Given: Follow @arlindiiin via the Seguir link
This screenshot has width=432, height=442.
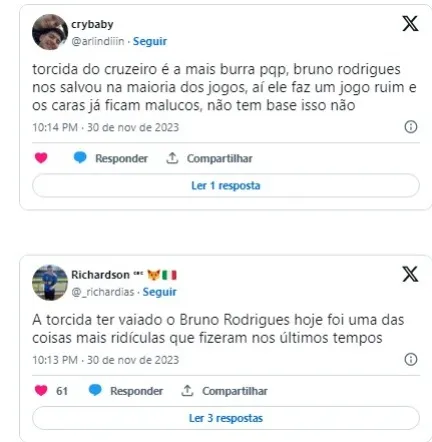Looking at the screenshot, I should [x=150, y=41].
